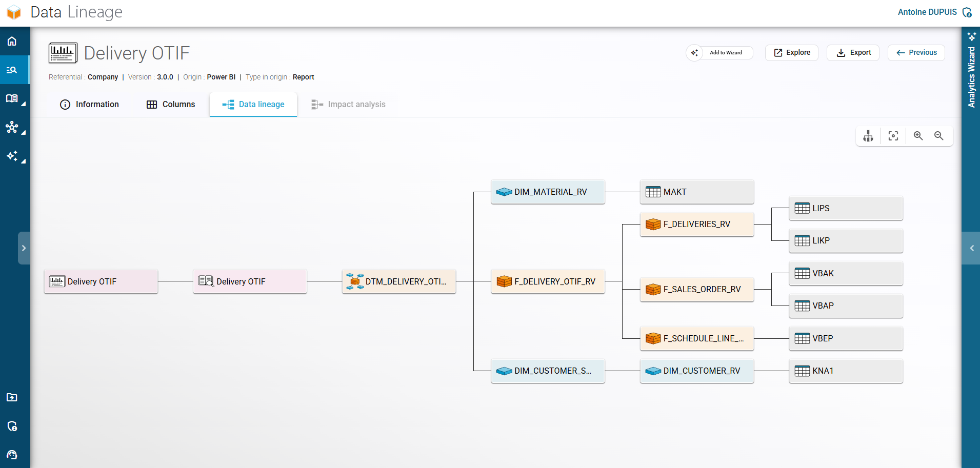This screenshot has height=468, width=980.
Task: Switch to the Information tab
Action: click(x=89, y=105)
